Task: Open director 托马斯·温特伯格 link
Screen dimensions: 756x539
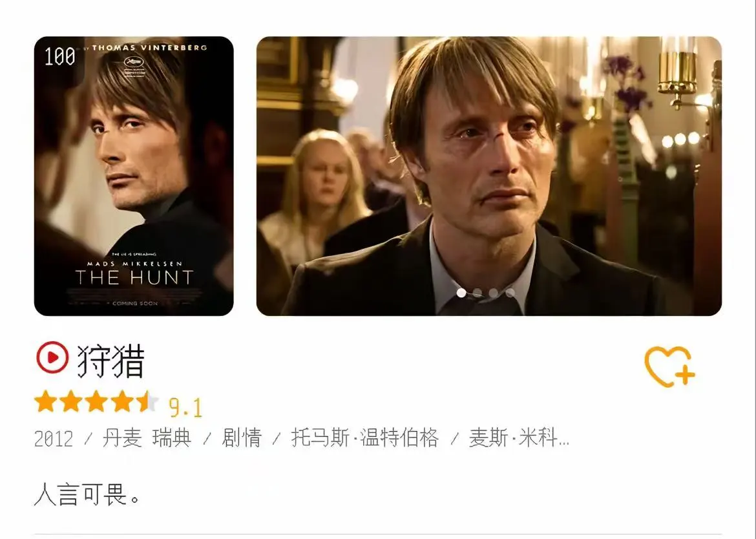Action: click(x=365, y=438)
